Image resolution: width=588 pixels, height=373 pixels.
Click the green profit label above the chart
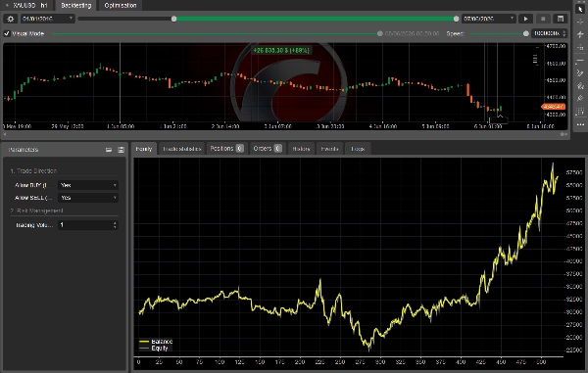coord(281,50)
